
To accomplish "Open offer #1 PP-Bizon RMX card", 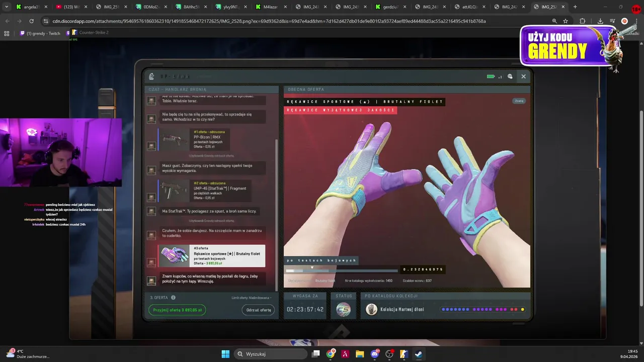I will [194, 139].
